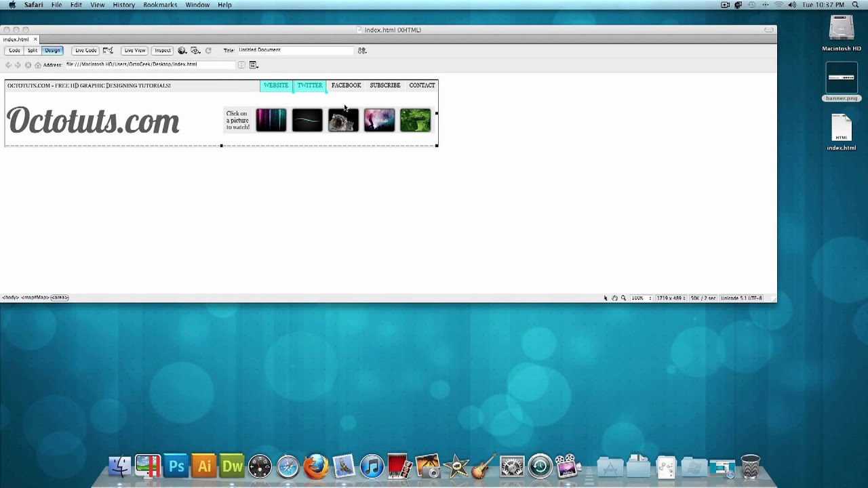Click the rocky texture thumbnail
868x488 pixels.
[343, 120]
